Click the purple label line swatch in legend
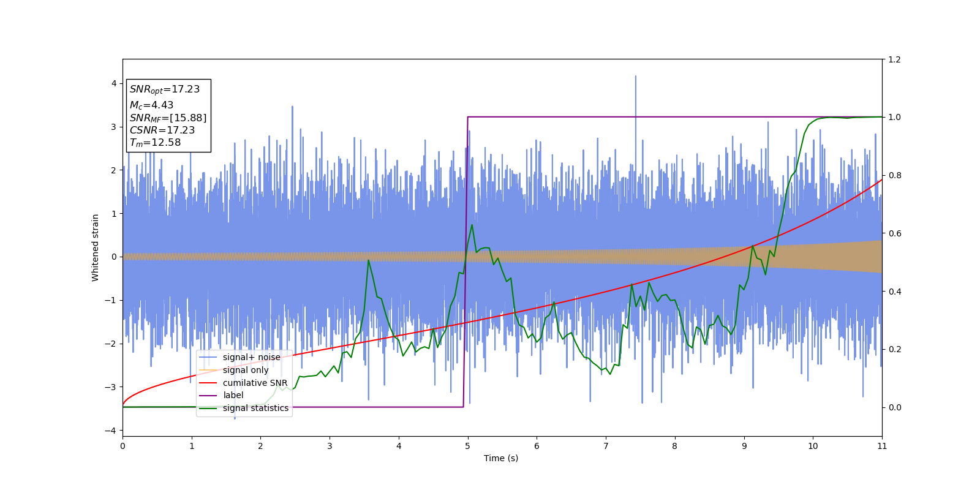 coord(208,395)
